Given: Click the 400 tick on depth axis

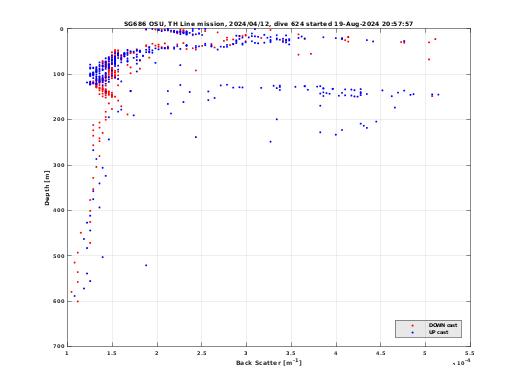Looking at the screenshot, I should 59,210.
